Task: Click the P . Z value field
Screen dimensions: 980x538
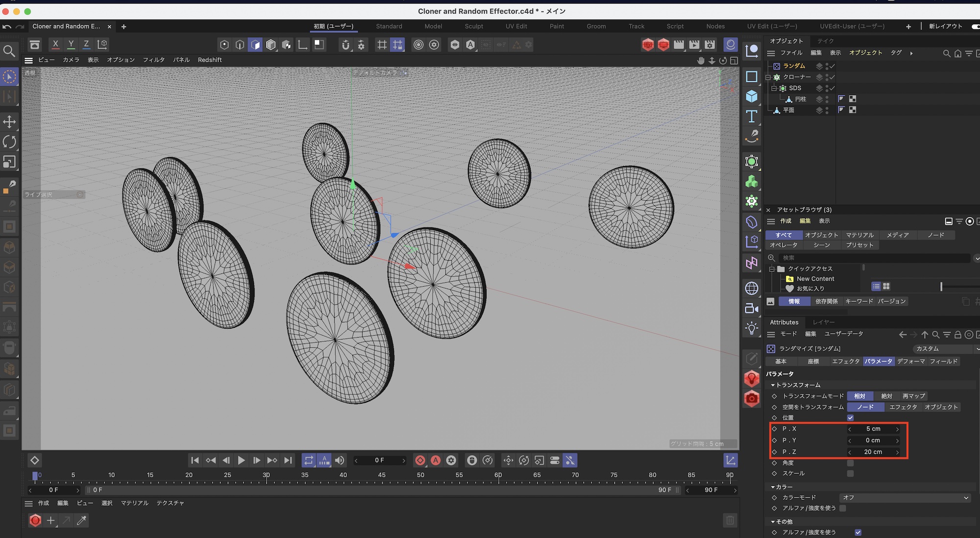Action: 873,452
